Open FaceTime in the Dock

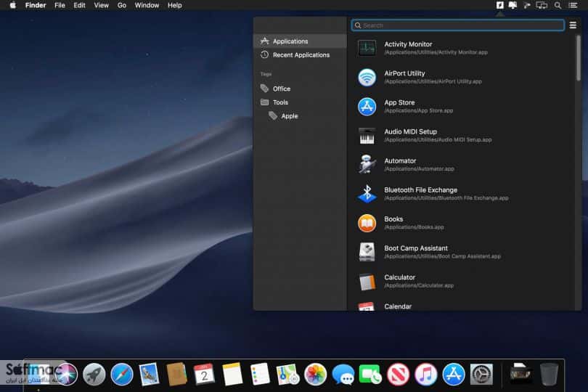point(370,374)
